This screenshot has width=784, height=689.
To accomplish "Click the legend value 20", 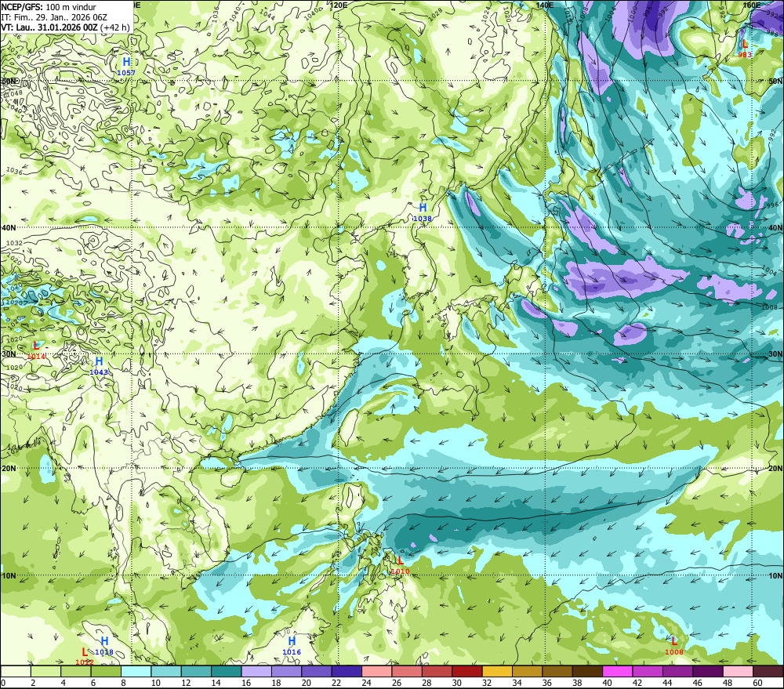I will pos(306,683).
